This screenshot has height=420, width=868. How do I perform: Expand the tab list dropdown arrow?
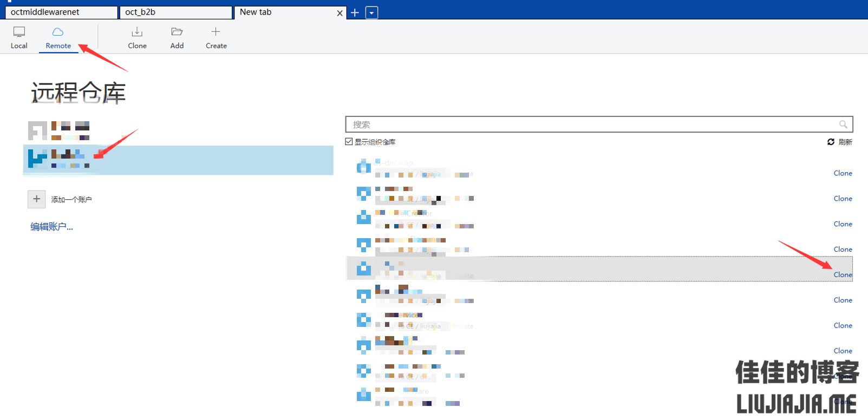click(372, 12)
